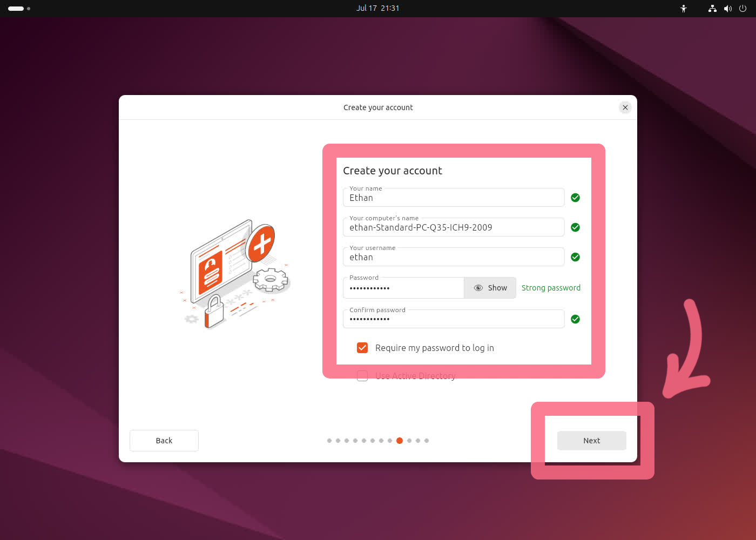Close the Create your account dialog
The height and width of the screenshot is (540, 756).
tap(625, 107)
